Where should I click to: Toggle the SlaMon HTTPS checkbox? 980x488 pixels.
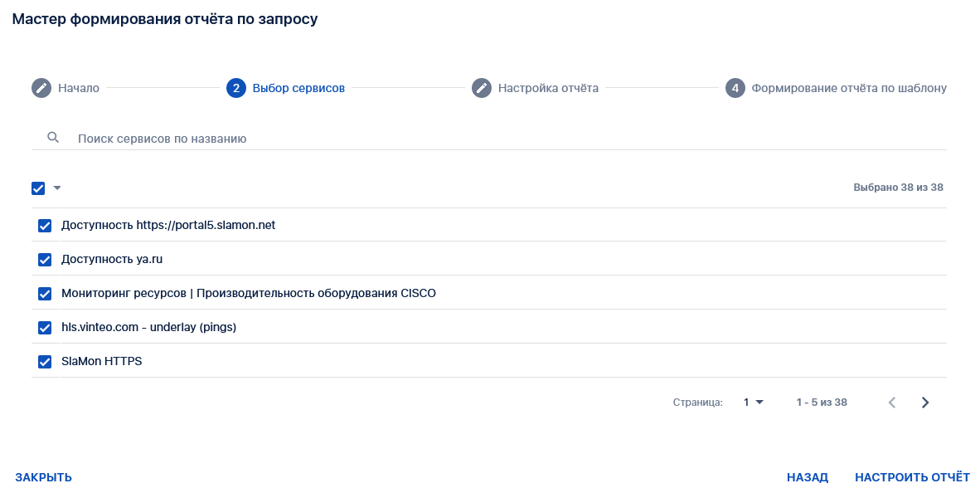point(45,362)
